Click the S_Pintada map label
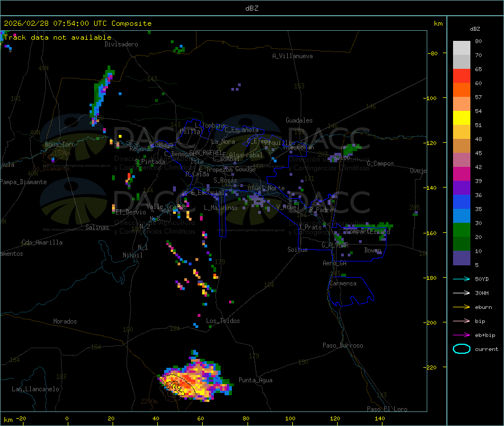 coord(150,162)
